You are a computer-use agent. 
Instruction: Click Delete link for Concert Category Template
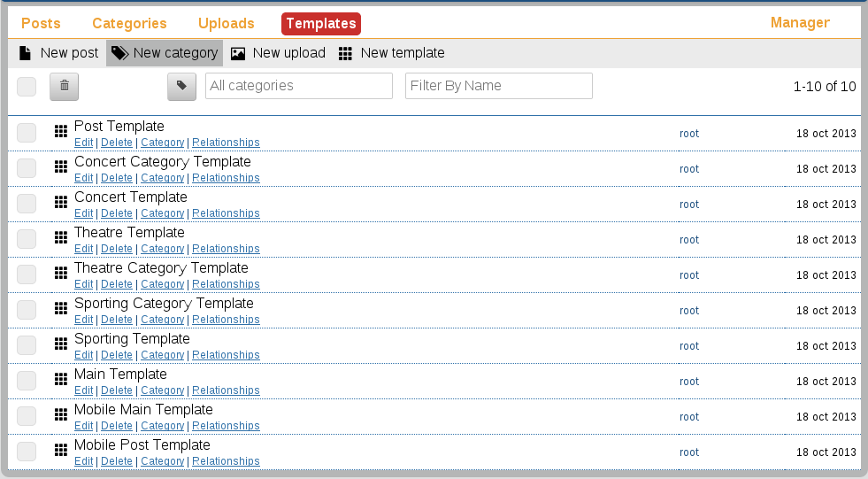click(117, 178)
